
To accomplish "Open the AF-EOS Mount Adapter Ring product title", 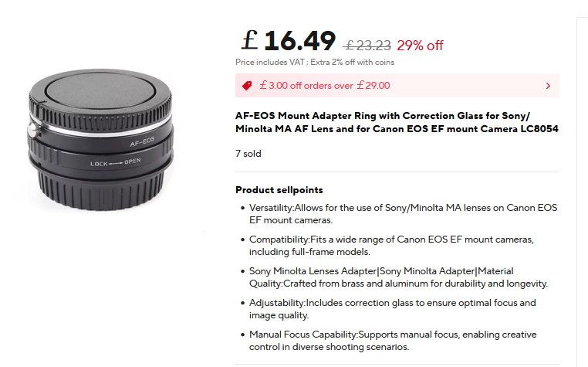I will 397,121.
